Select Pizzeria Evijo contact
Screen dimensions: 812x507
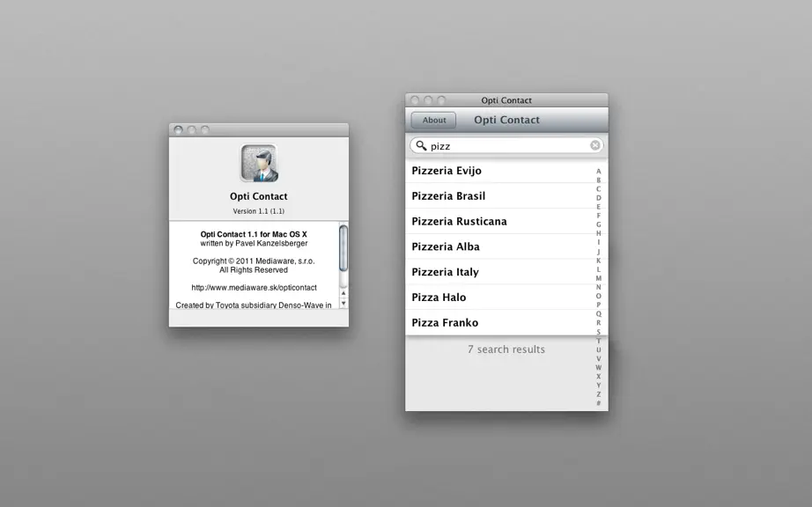500,171
